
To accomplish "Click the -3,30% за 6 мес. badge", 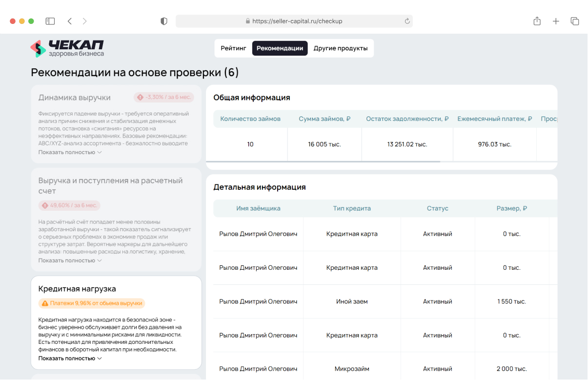I will point(164,98).
